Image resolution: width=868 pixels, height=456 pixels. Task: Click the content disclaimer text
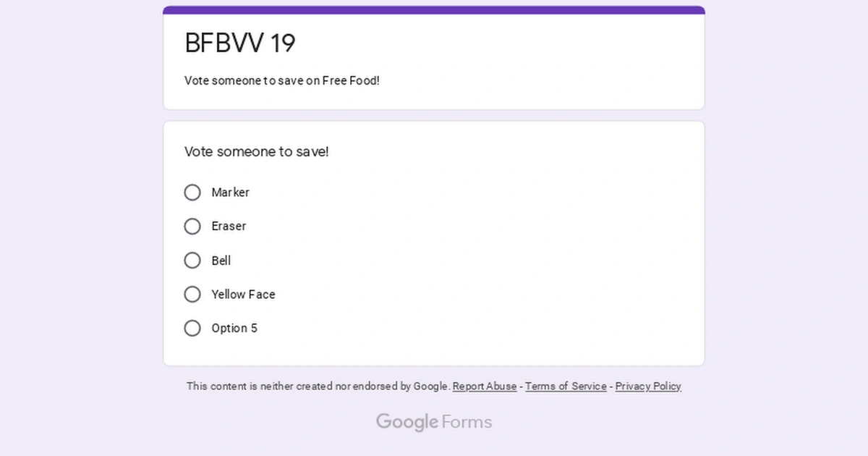(x=317, y=386)
